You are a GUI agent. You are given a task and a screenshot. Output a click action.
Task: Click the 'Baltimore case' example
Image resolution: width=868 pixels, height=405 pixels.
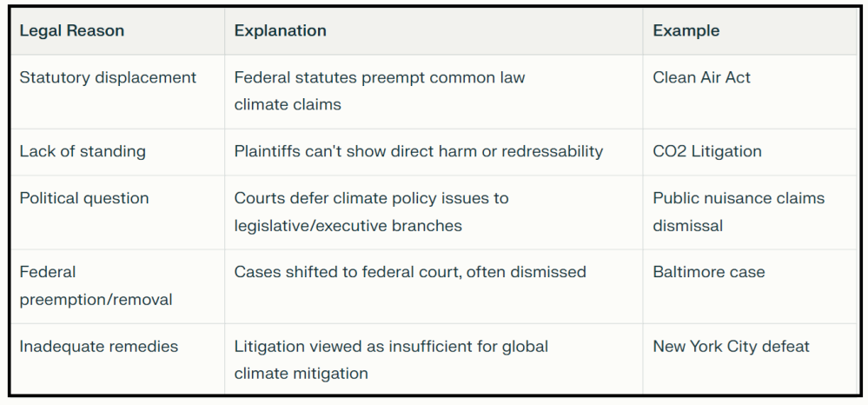[x=709, y=272]
